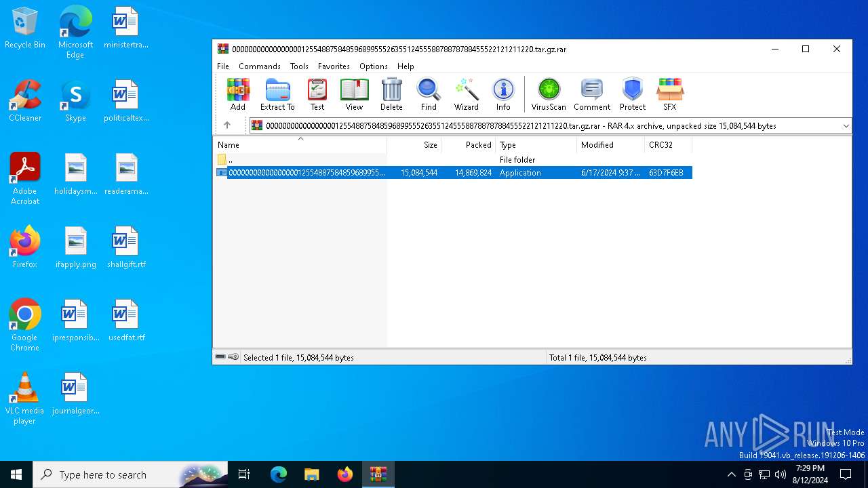Open the Extract To tool
Image resolution: width=868 pixels, height=488 pixels.
[277, 94]
